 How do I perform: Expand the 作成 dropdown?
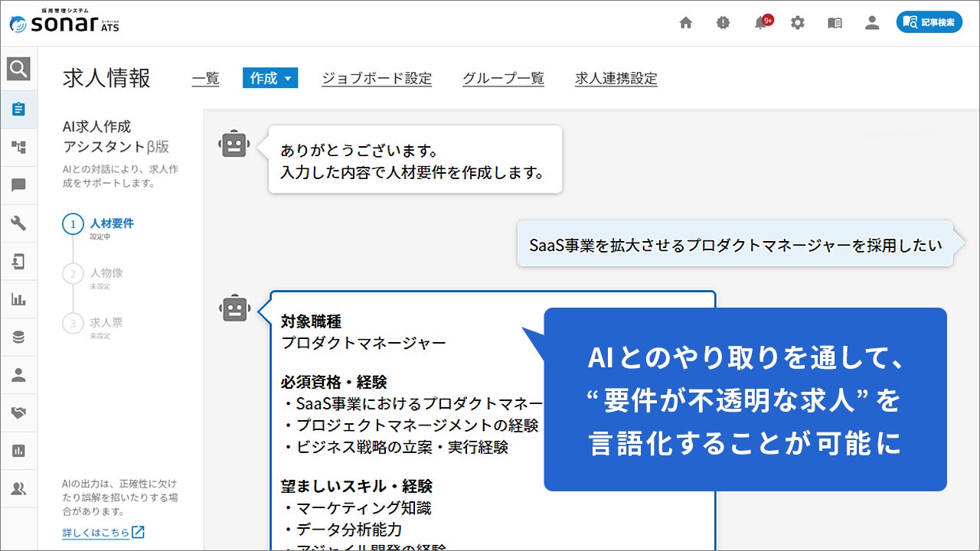[270, 78]
